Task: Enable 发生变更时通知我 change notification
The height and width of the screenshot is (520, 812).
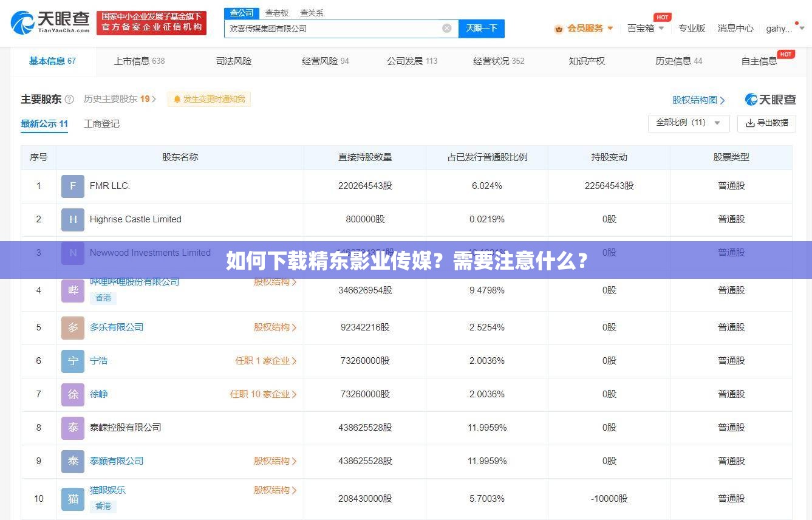Action: 209,99
